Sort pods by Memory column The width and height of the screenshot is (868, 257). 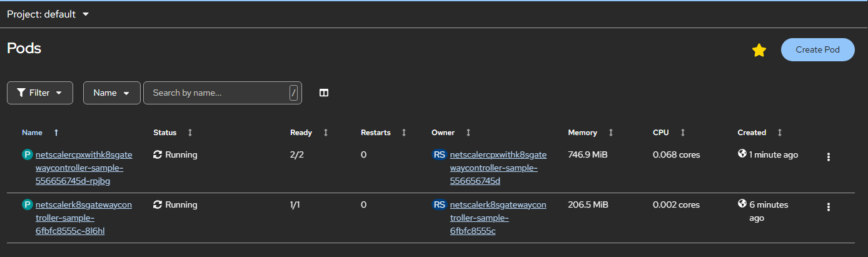610,133
